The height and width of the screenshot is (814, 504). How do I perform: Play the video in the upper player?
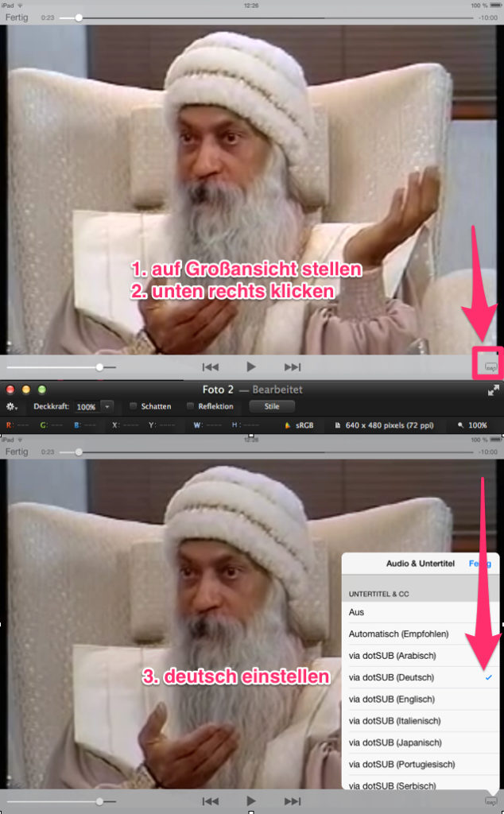(250, 367)
